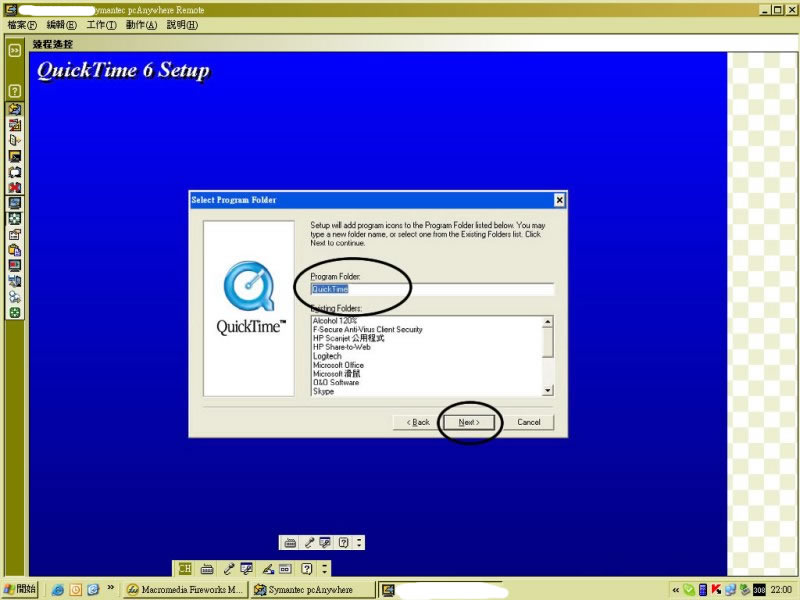Open the 編輯(E) menu

[61, 25]
